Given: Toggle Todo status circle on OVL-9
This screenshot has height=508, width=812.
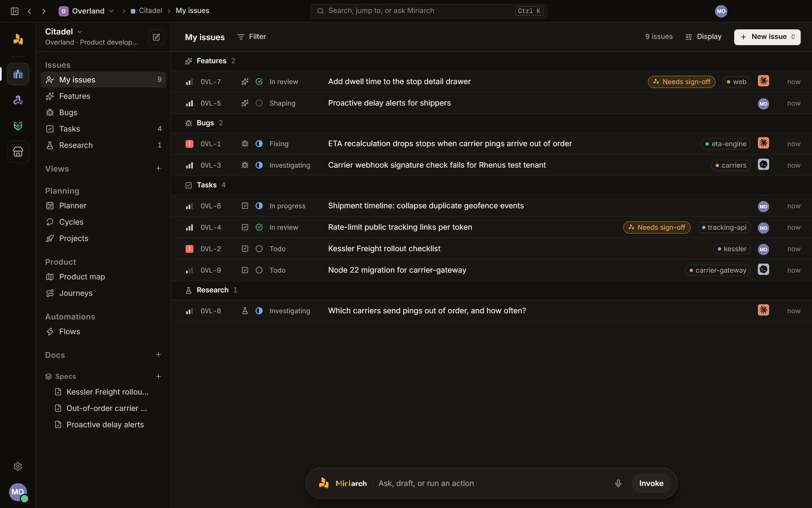Looking at the screenshot, I should coord(259,270).
